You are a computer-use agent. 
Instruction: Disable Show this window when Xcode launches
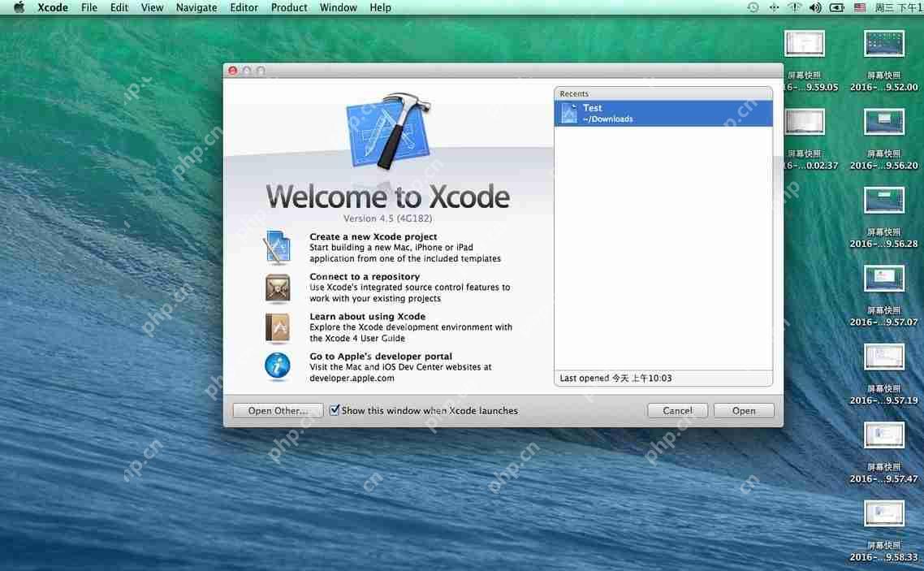click(x=335, y=410)
